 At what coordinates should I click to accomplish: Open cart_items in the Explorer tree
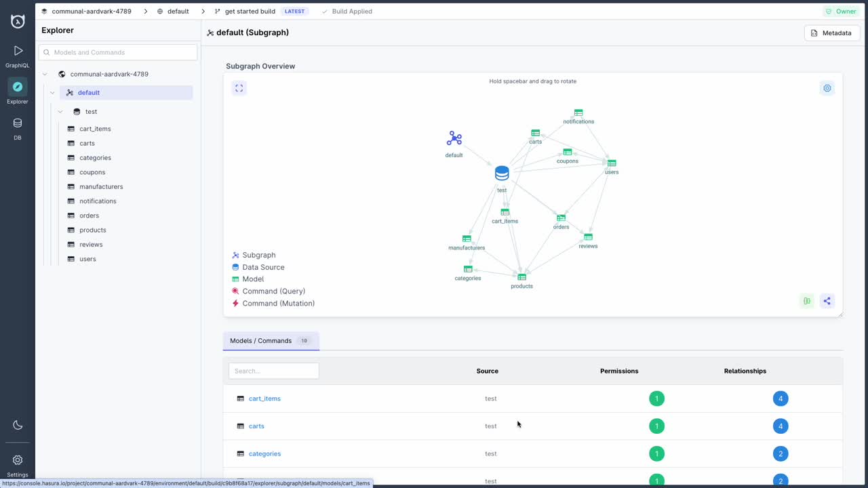(x=95, y=129)
